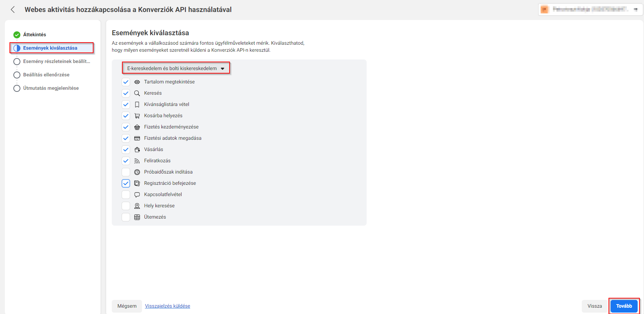Image resolution: width=644 pixels, height=314 pixels.
Task: Click the Tovább button
Action: pos(624,306)
